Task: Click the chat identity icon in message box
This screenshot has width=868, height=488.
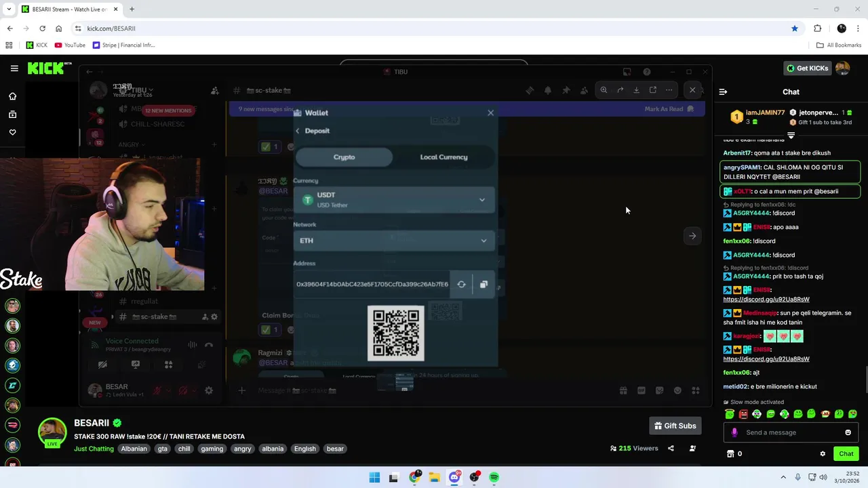Action: [x=734, y=432]
